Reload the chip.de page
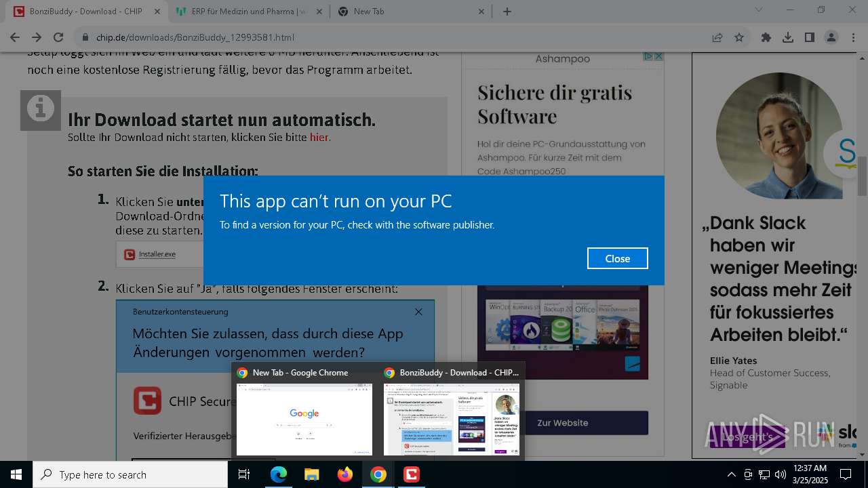Viewport: 868px width, 488px height. click(58, 37)
